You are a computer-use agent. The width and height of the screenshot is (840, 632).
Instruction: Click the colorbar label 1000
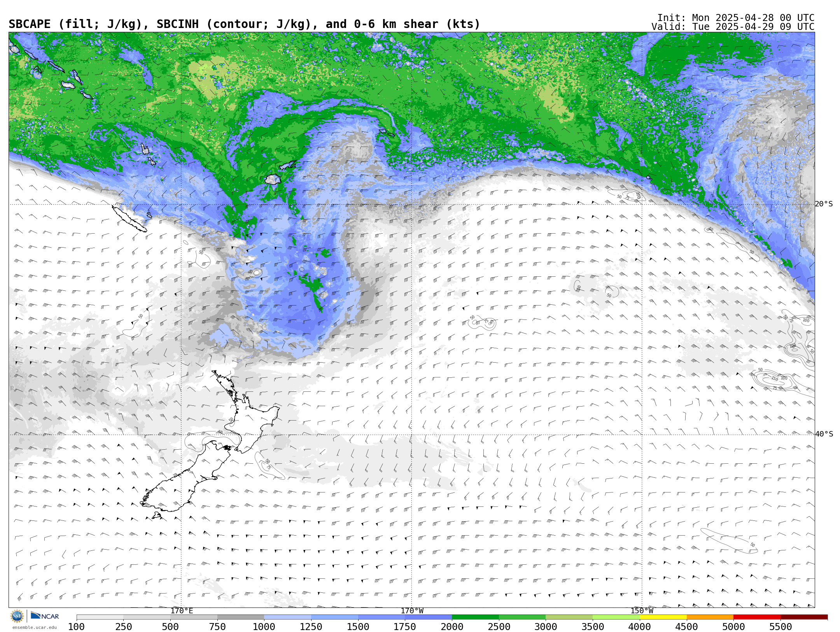click(x=264, y=627)
